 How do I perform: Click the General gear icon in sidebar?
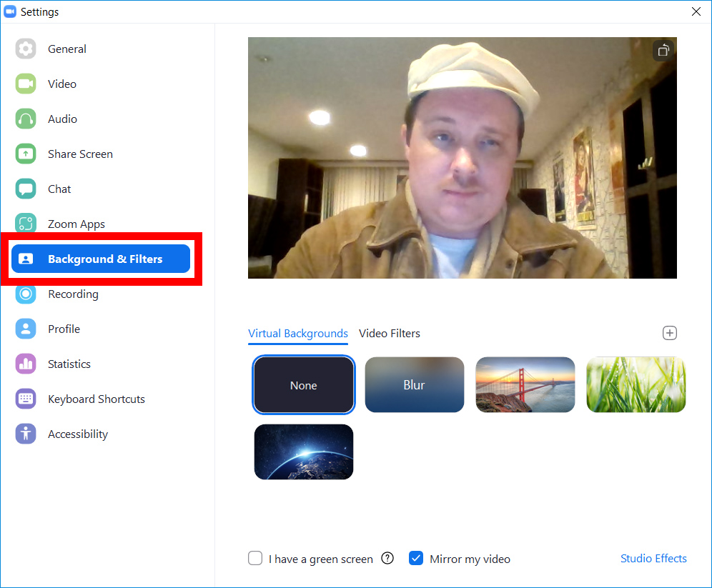point(26,49)
